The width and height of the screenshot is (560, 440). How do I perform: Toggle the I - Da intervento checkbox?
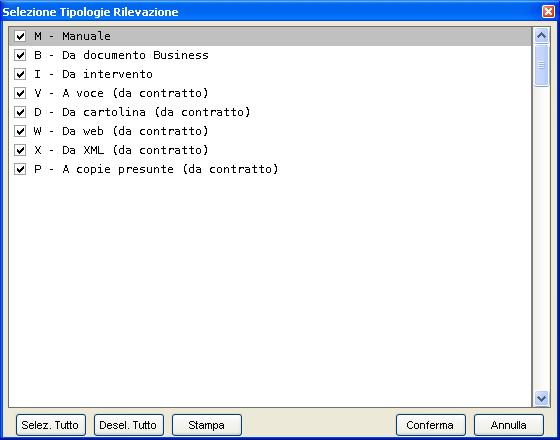click(x=20, y=74)
